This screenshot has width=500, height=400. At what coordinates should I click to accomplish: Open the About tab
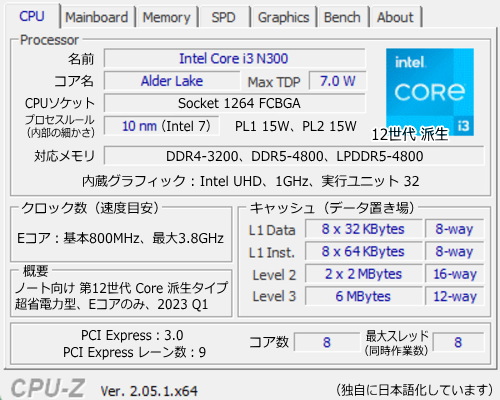point(395,17)
